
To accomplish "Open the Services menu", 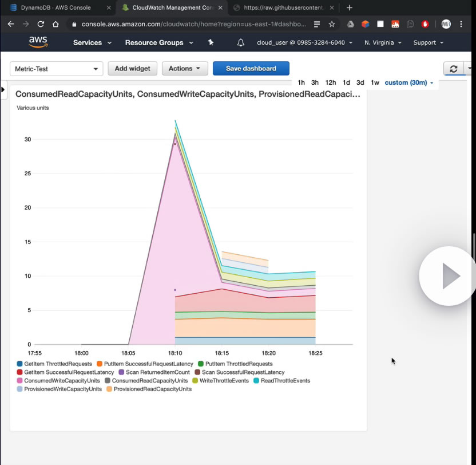I will pos(92,43).
